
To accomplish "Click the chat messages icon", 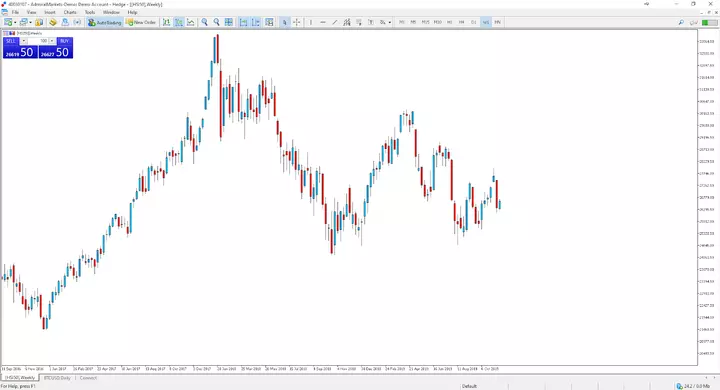I will [x=694, y=22].
